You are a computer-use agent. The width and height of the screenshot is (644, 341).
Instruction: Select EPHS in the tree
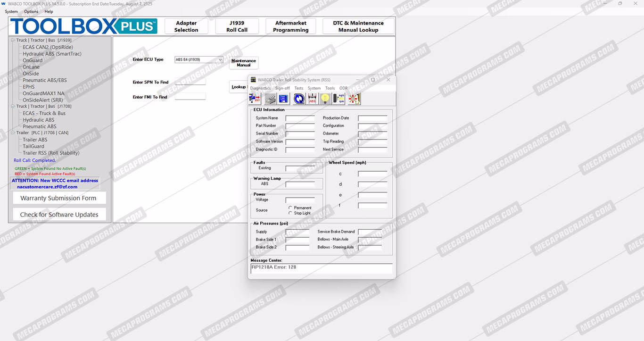click(x=29, y=87)
